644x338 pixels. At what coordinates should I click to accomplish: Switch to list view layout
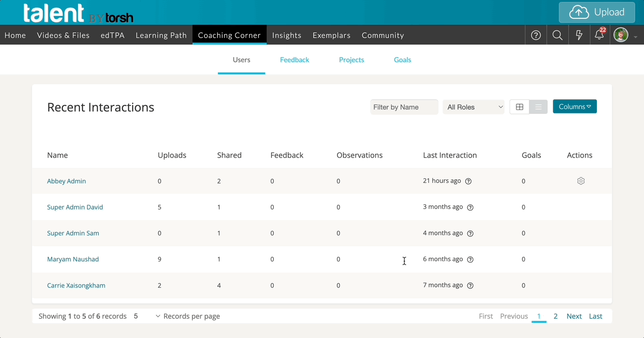tap(538, 107)
